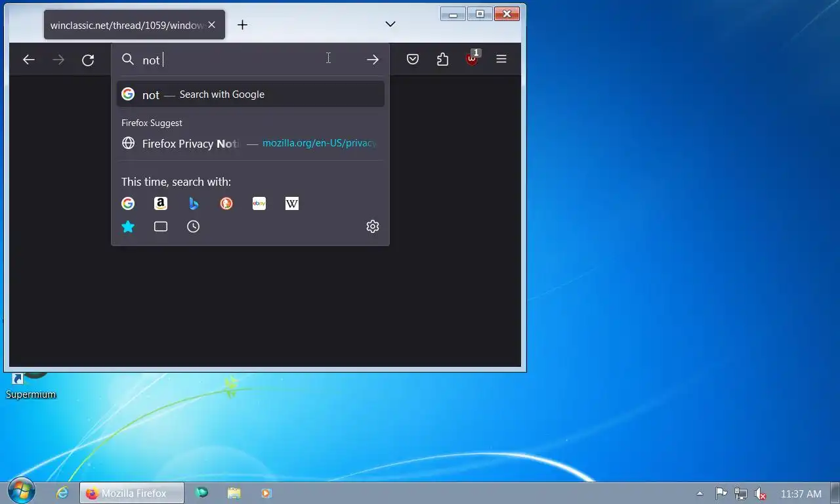Open the Supermium desktop shortcut
The width and height of the screenshot is (840, 504).
click(x=31, y=386)
